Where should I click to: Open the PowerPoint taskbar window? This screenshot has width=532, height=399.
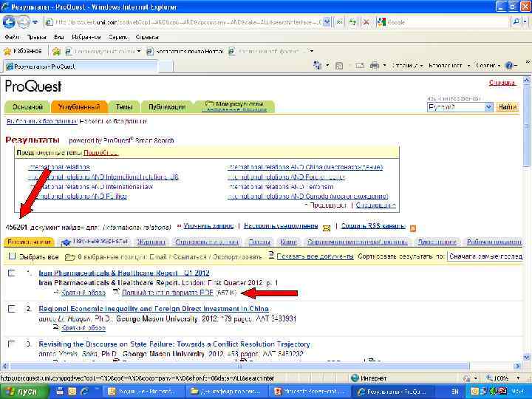pos(310,392)
